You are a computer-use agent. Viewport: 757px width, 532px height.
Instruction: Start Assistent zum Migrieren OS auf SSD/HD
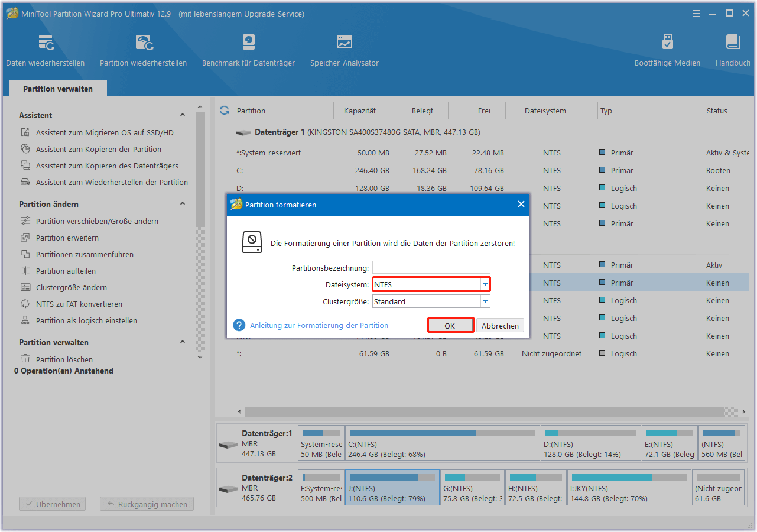tap(105, 133)
